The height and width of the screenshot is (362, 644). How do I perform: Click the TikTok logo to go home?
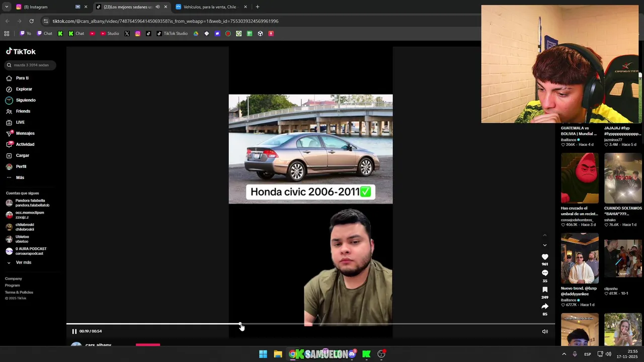click(x=21, y=51)
